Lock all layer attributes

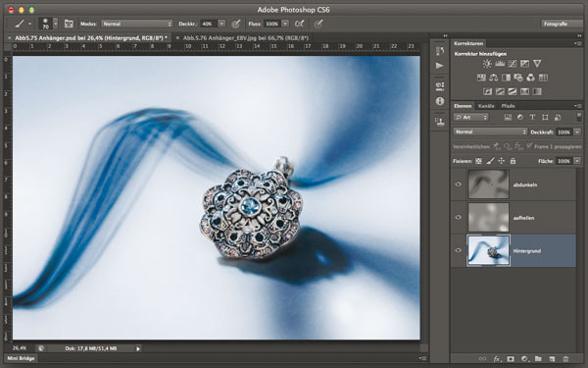513,161
